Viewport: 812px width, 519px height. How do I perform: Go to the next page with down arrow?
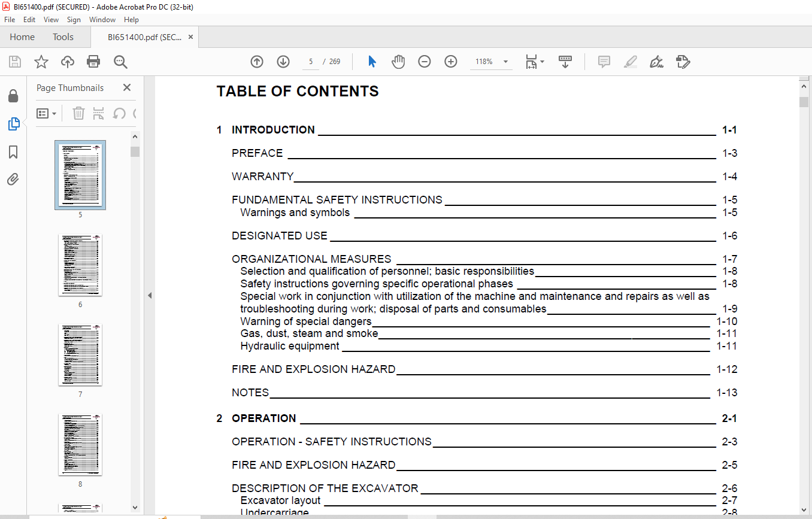(x=283, y=62)
